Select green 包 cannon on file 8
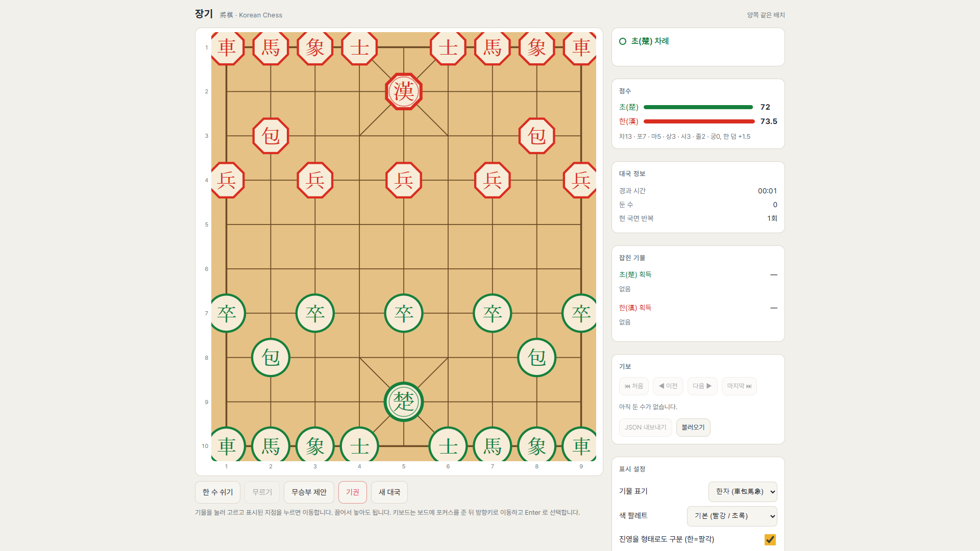Screen dimensions: 980x551 (536, 357)
